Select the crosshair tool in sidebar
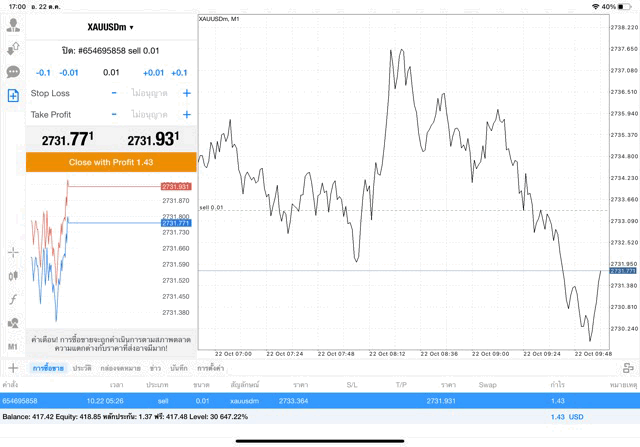 tap(13, 252)
